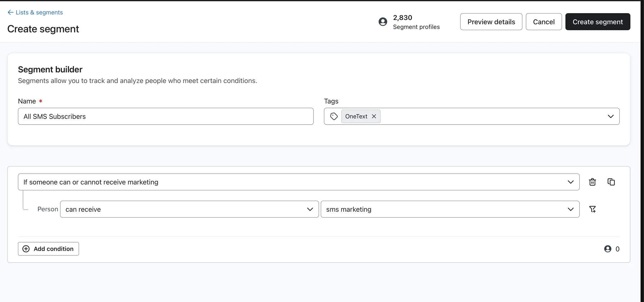Image resolution: width=644 pixels, height=302 pixels.
Task: Click the segment Name input field
Action: (x=166, y=116)
